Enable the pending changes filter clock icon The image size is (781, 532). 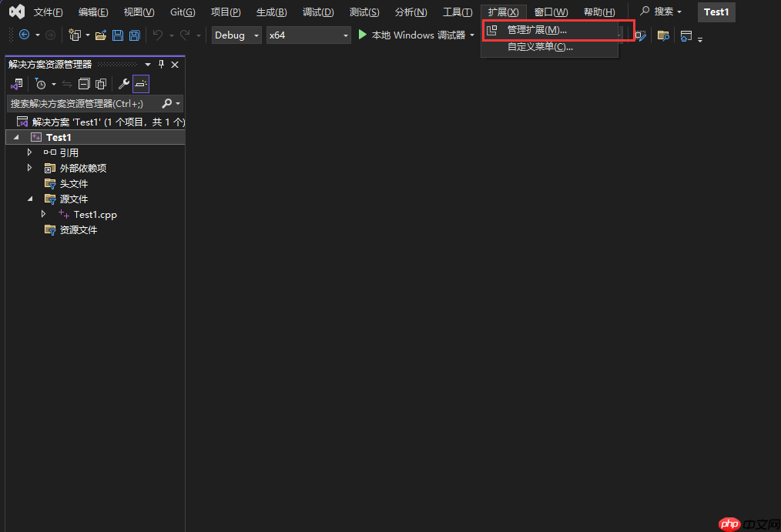(41, 84)
